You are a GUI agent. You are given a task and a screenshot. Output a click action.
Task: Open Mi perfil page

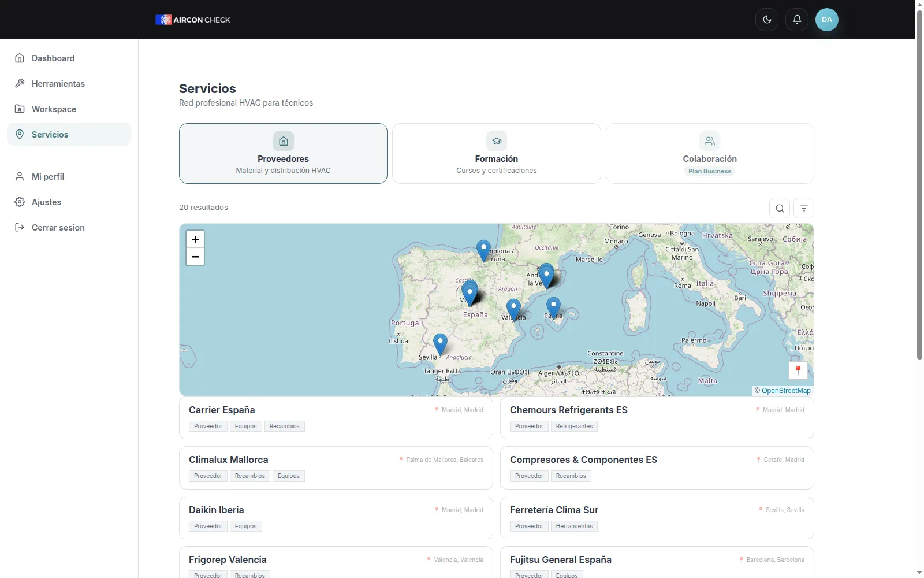tap(69, 176)
